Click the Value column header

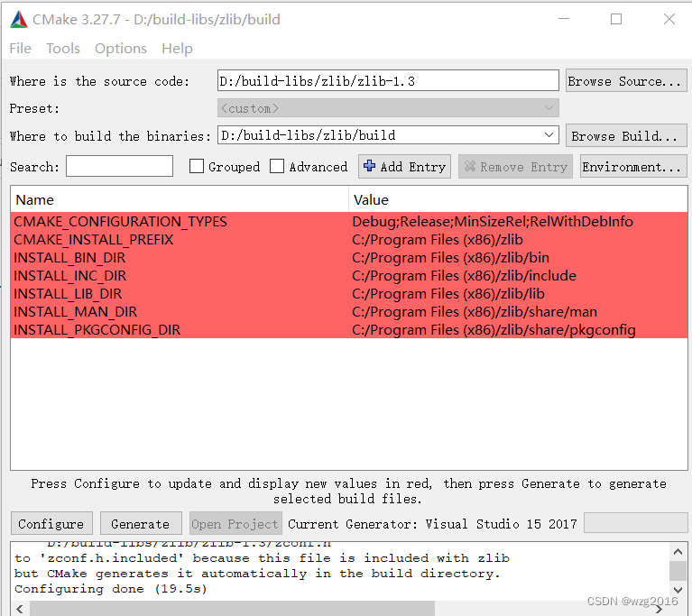[518, 199]
